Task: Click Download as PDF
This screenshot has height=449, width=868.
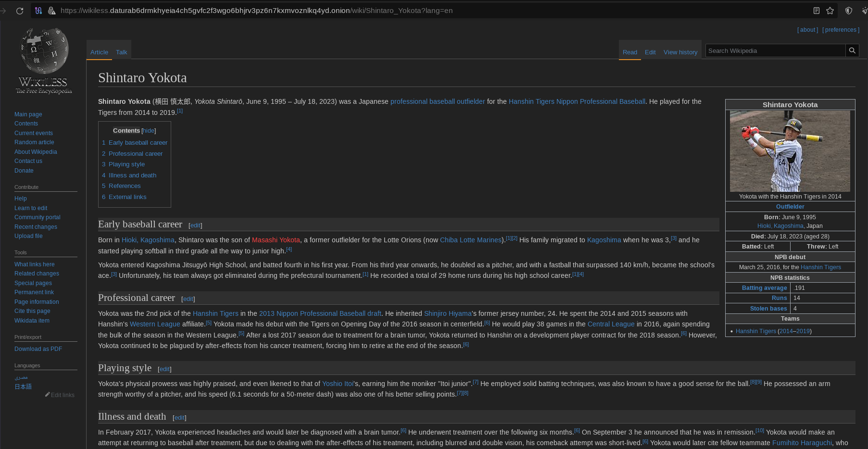Action: (38, 349)
